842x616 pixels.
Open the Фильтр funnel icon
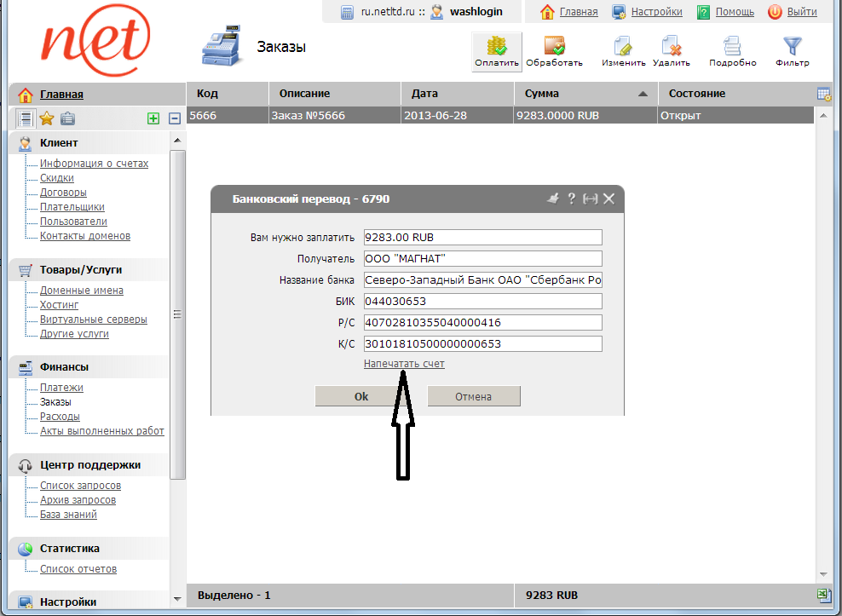click(x=792, y=50)
